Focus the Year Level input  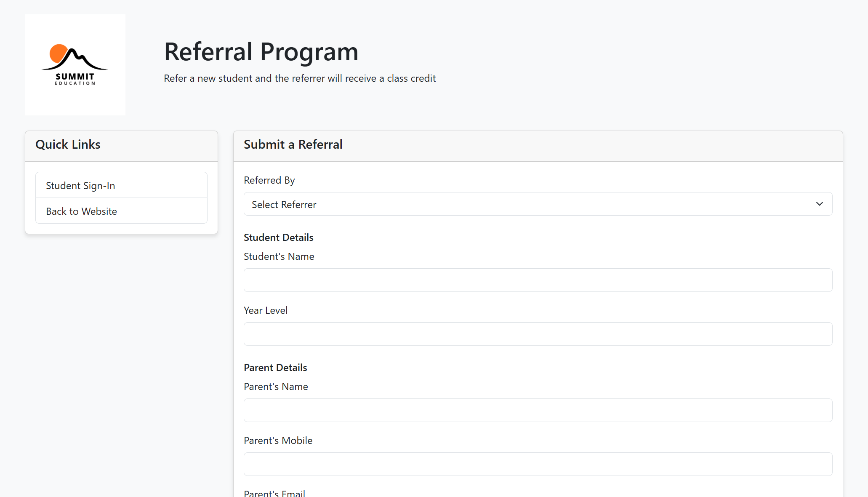[538, 334]
